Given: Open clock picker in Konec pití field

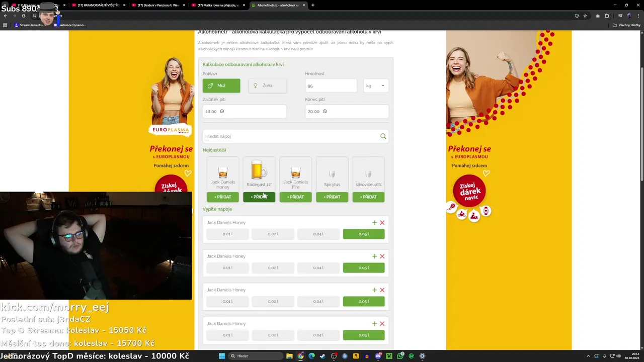Looking at the screenshot, I should pos(325,112).
